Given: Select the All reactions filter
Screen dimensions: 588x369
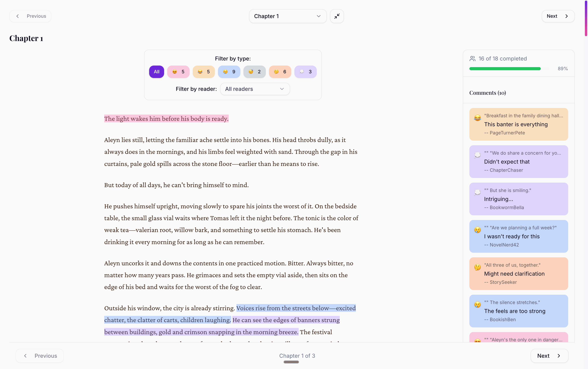Looking at the screenshot, I should point(156,72).
